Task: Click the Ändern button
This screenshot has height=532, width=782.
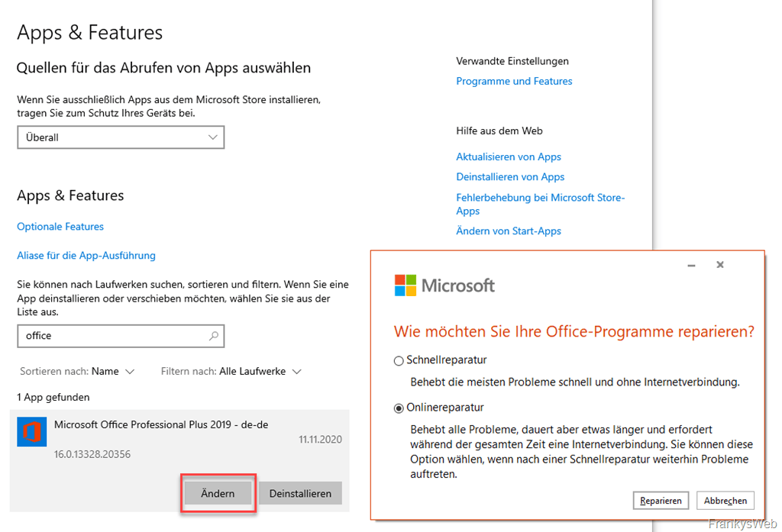Action: (218, 493)
